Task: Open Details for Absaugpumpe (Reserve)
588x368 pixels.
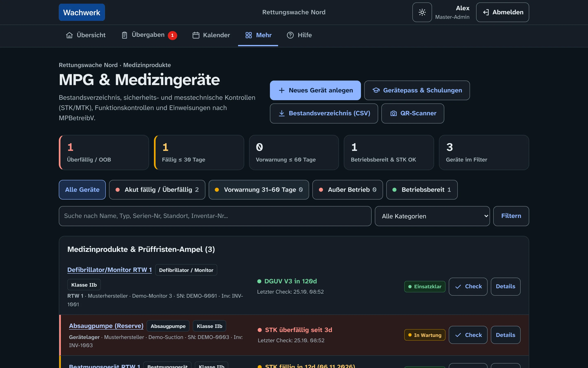Action: click(x=505, y=335)
